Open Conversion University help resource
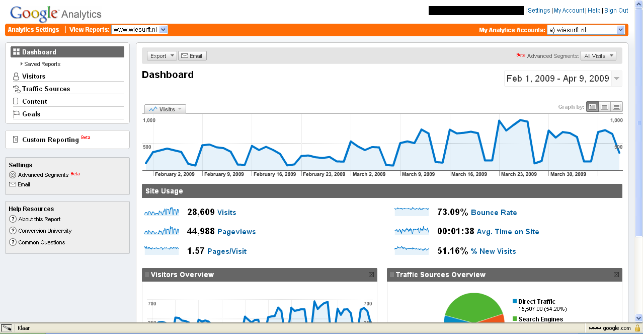The height and width of the screenshot is (334, 644). tap(45, 231)
